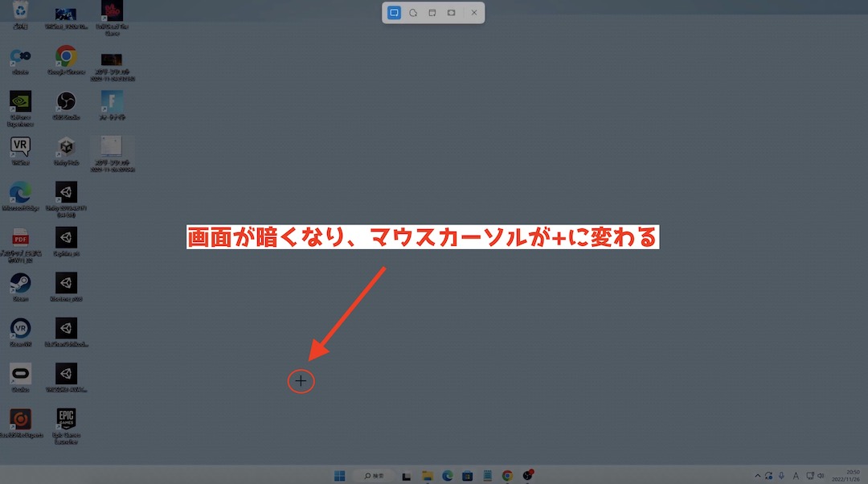Expand hidden system tray icons
The width and height of the screenshot is (868, 484).
click(758, 474)
